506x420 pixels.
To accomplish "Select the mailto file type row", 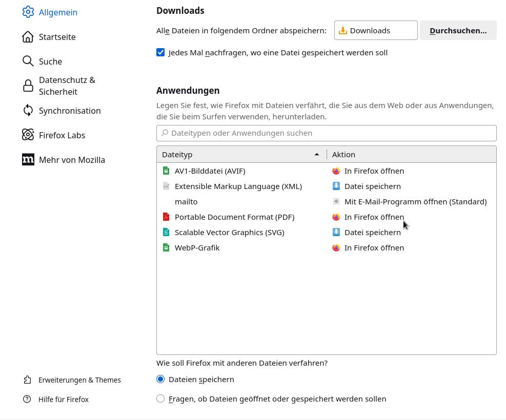I will coord(326,202).
